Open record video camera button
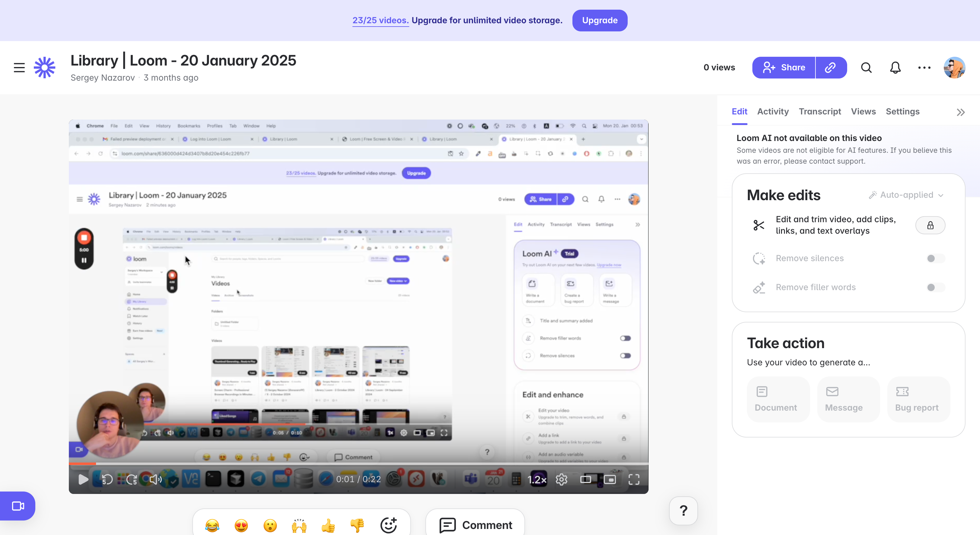Image resolution: width=980 pixels, height=535 pixels. pyautogui.click(x=18, y=506)
